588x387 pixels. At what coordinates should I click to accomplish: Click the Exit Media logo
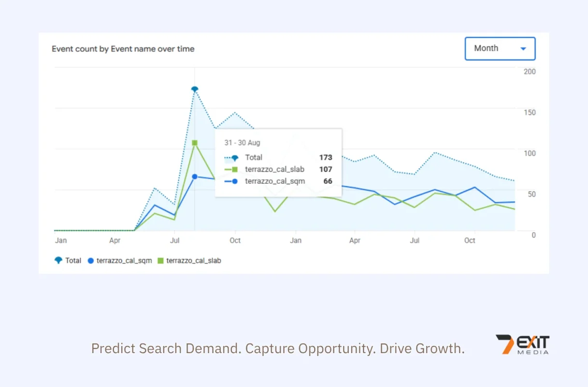(x=522, y=344)
